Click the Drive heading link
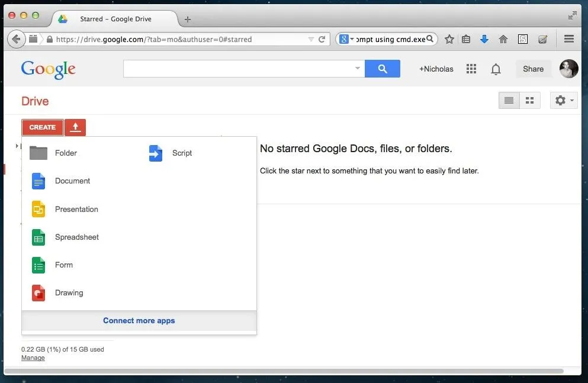 tap(35, 101)
